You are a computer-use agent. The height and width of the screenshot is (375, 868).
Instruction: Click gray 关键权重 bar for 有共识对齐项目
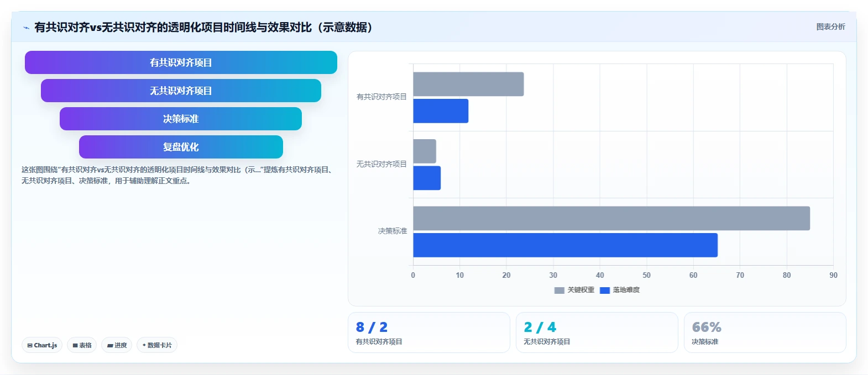tap(468, 84)
